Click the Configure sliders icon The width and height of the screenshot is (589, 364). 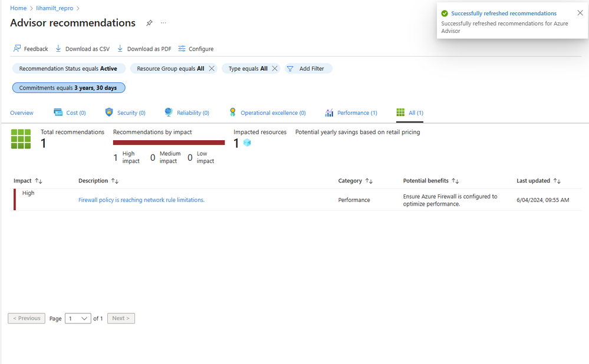pos(182,48)
